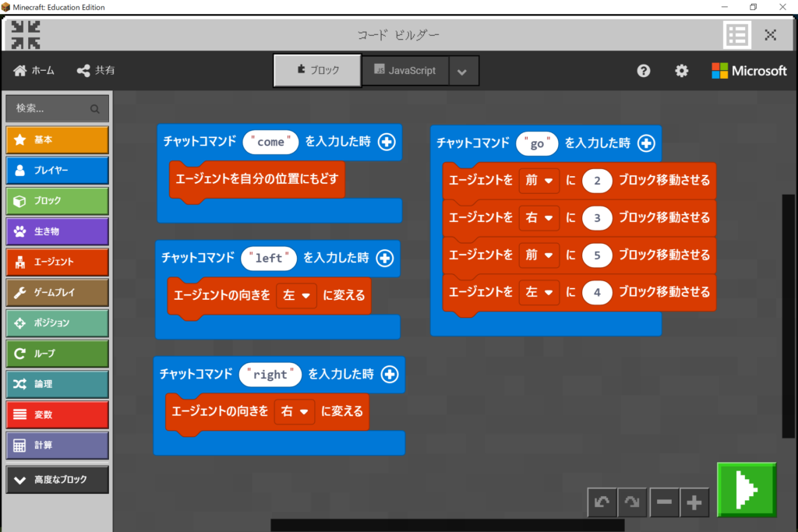
Task: Open the エージェント block category
Action: tap(58, 262)
